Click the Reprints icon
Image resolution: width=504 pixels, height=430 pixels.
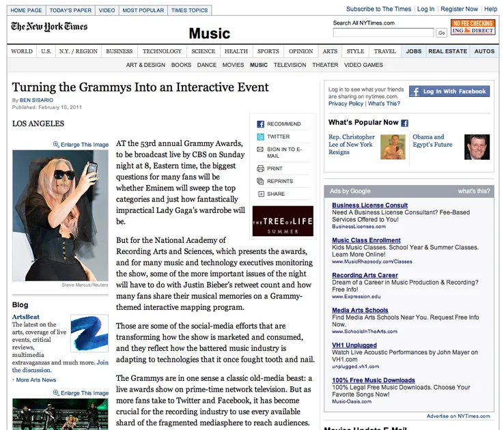(x=260, y=181)
